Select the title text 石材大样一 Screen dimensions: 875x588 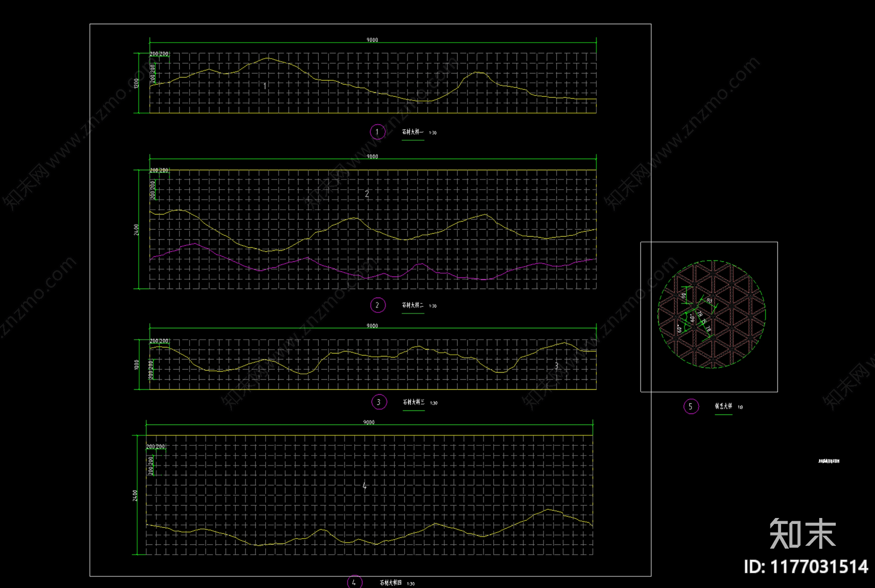(412, 132)
